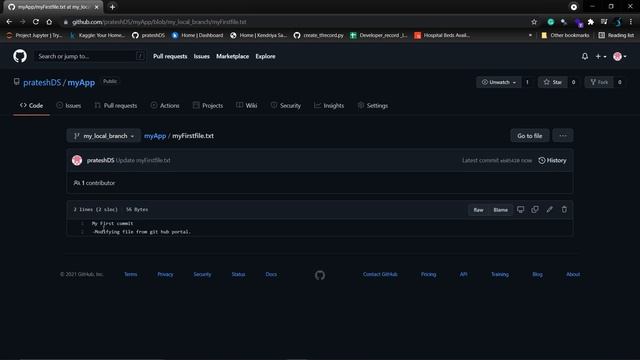
Task: Edit this file with pencil icon
Action: click(x=549, y=209)
